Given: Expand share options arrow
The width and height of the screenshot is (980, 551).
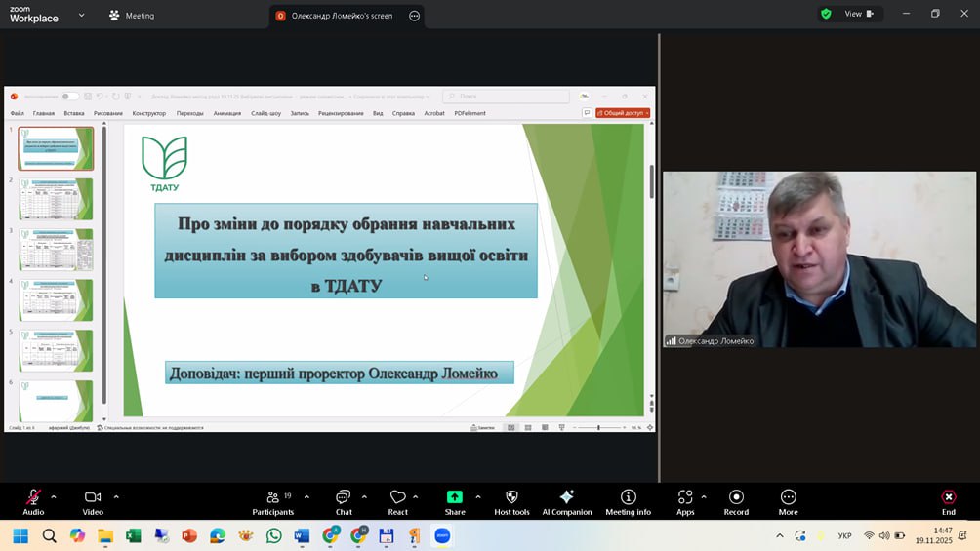Looking at the screenshot, I should pyautogui.click(x=478, y=497).
